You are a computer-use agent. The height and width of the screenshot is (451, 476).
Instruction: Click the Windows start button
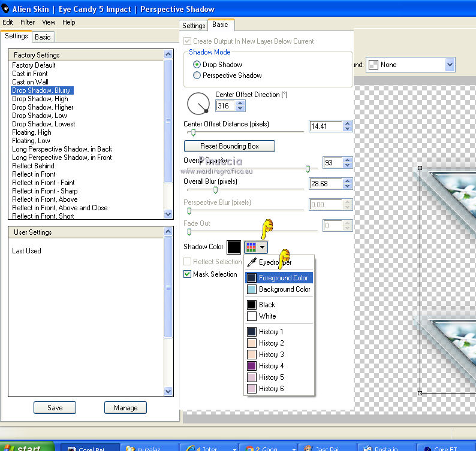(x=28, y=447)
